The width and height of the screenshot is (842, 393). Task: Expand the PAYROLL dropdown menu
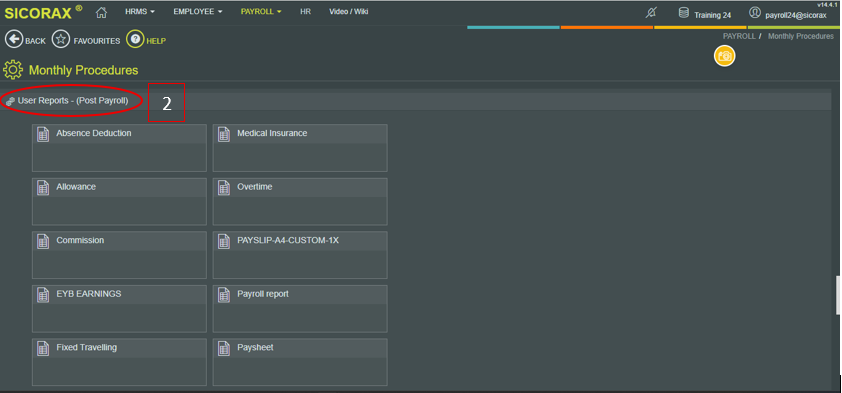(x=261, y=11)
